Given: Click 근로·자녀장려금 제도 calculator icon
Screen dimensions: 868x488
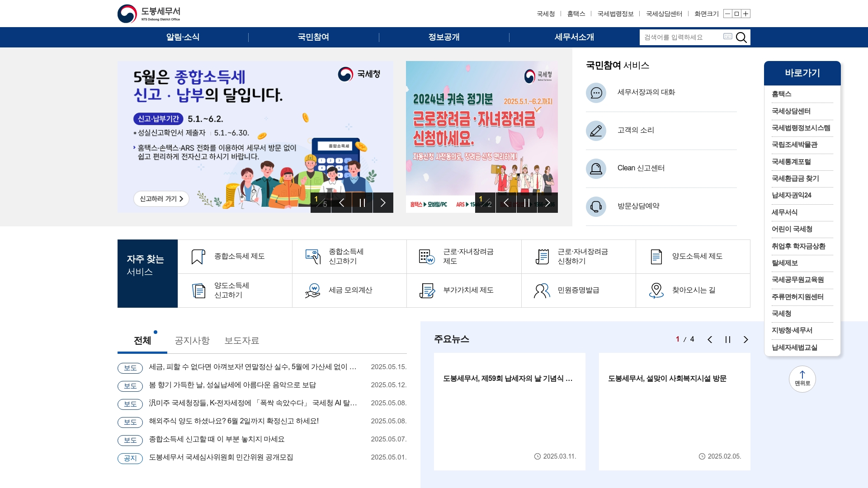Looking at the screenshot, I should coord(427,257).
